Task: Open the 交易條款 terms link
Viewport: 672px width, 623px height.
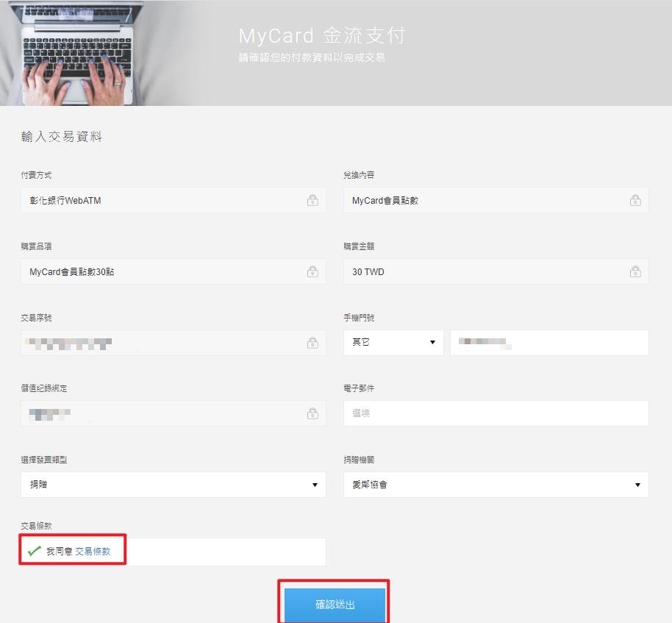Action: [x=93, y=551]
